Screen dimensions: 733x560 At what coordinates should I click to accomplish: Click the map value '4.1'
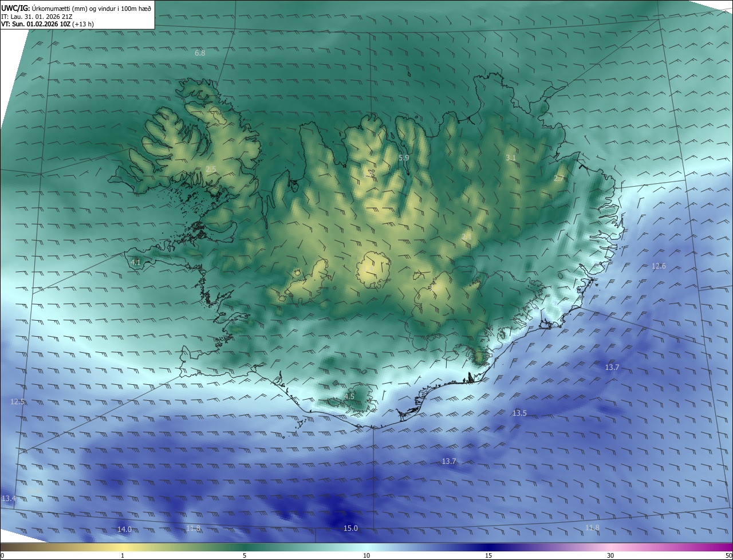pyautogui.click(x=136, y=262)
